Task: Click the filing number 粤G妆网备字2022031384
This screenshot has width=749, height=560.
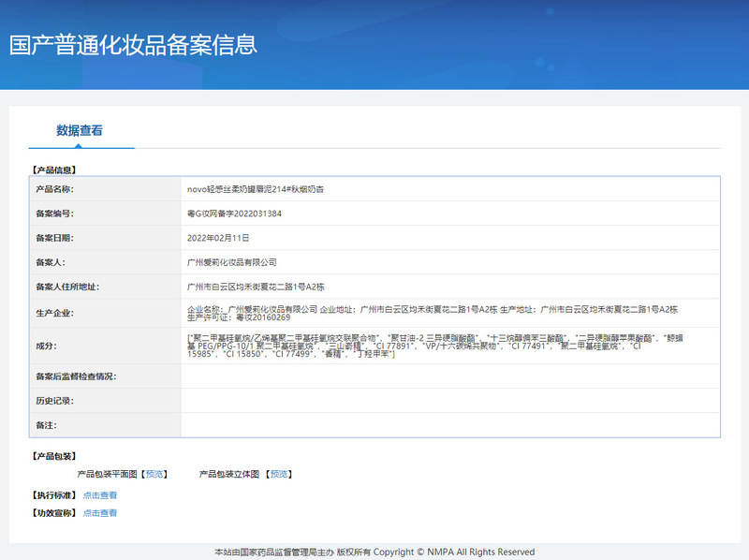Action: 234,214
